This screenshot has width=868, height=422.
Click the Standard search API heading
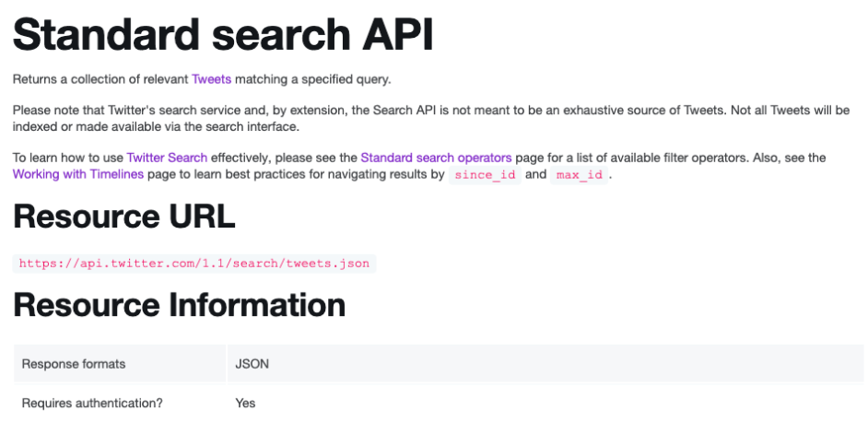[x=223, y=35]
